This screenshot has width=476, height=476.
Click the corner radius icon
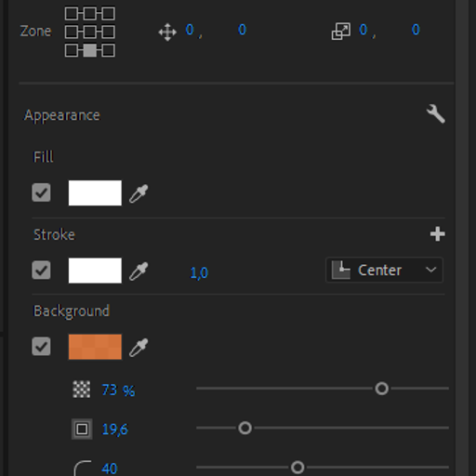[83, 468]
